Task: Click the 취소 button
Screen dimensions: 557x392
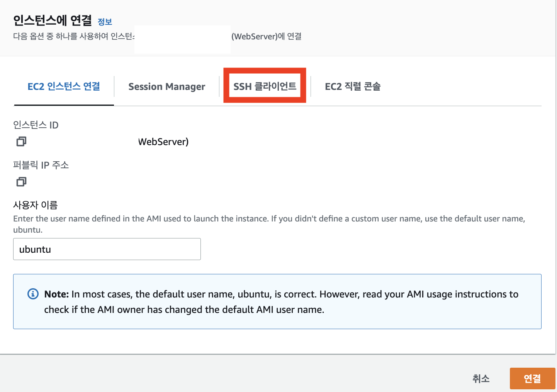Action: (481, 378)
